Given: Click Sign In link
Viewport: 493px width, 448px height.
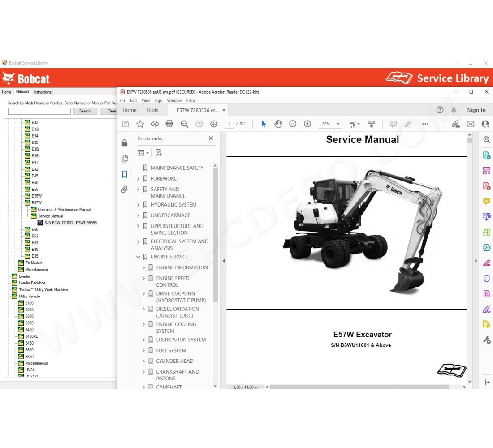Looking at the screenshot, I should tap(476, 110).
